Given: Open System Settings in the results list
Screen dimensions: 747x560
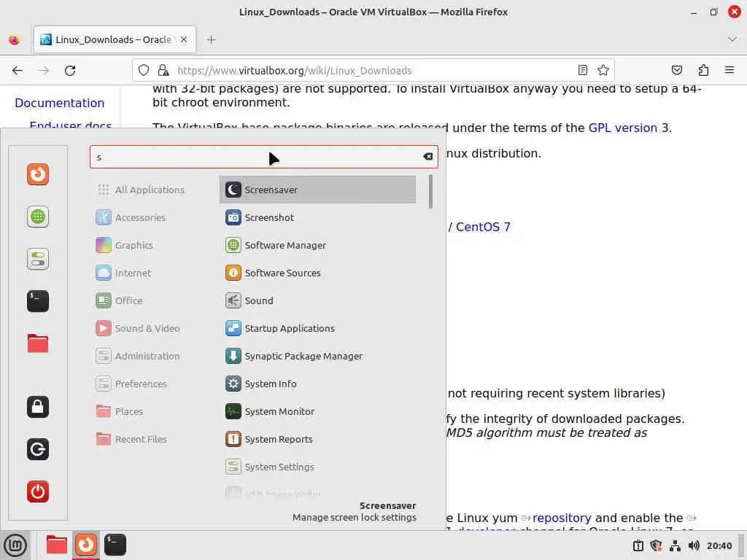Looking at the screenshot, I should coord(317,467).
